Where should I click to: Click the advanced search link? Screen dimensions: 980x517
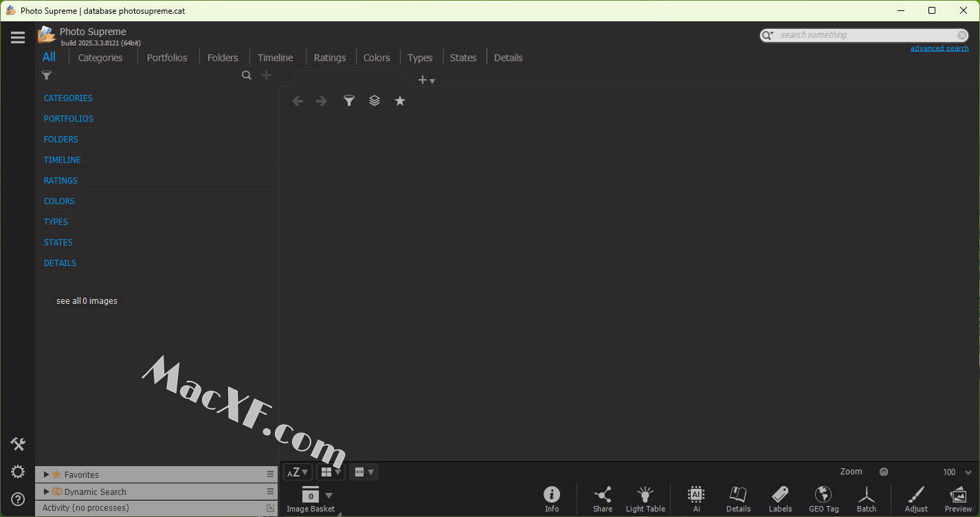click(x=939, y=48)
